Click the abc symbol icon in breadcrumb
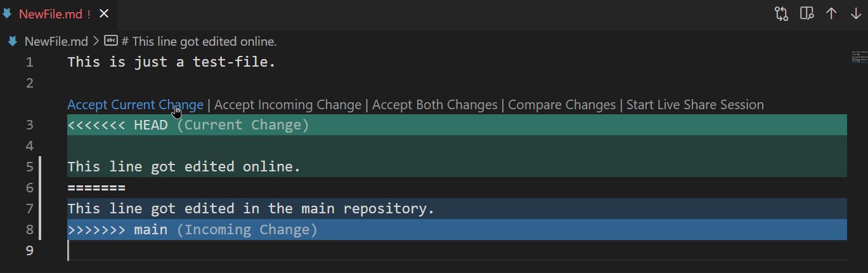This screenshot has width=868, height=273. (111, 41)
